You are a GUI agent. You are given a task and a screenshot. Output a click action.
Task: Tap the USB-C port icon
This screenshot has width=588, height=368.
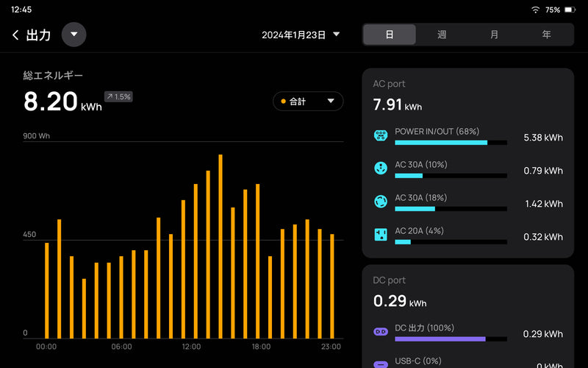381,363
